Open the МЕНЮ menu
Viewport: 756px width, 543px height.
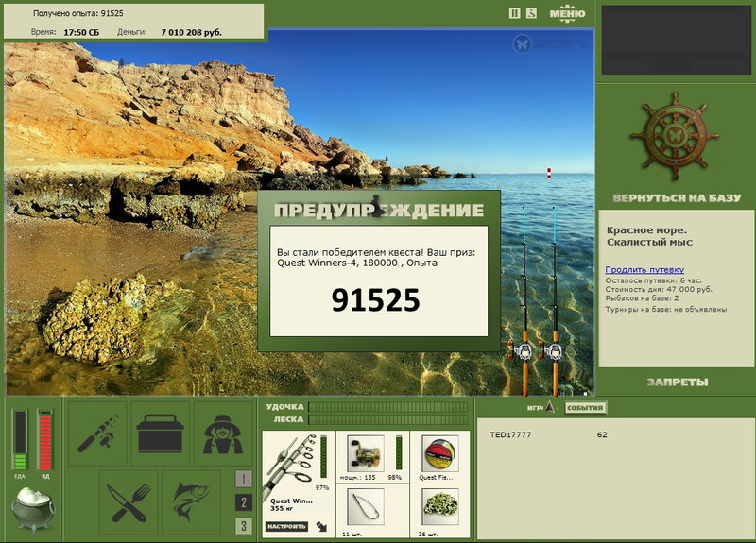click(567, 13)
